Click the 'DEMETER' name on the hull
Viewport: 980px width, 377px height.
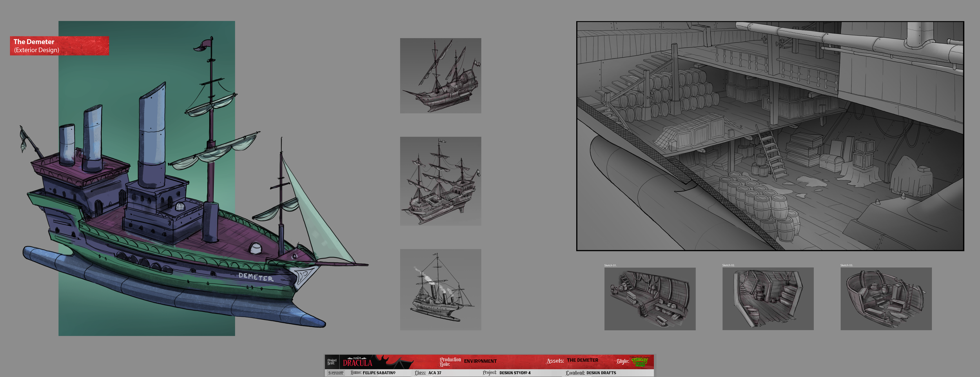click(x=256, y=277)
